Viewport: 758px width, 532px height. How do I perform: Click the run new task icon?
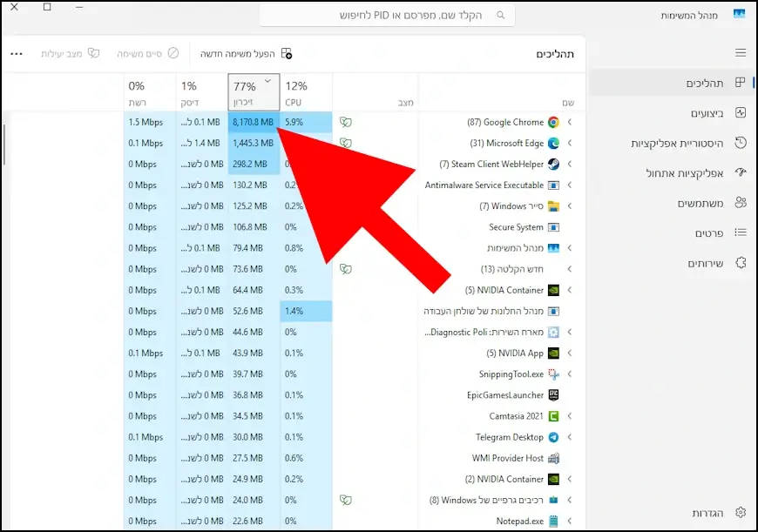pyautogui.click(x=287, y=53)
